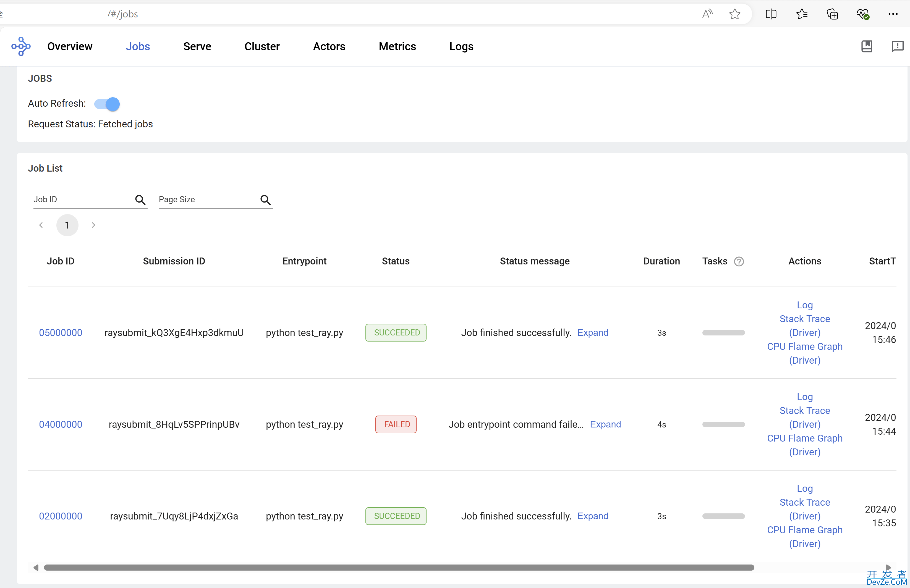Click the Overview menu tab

pyautogui.click(x=70, y=46)
